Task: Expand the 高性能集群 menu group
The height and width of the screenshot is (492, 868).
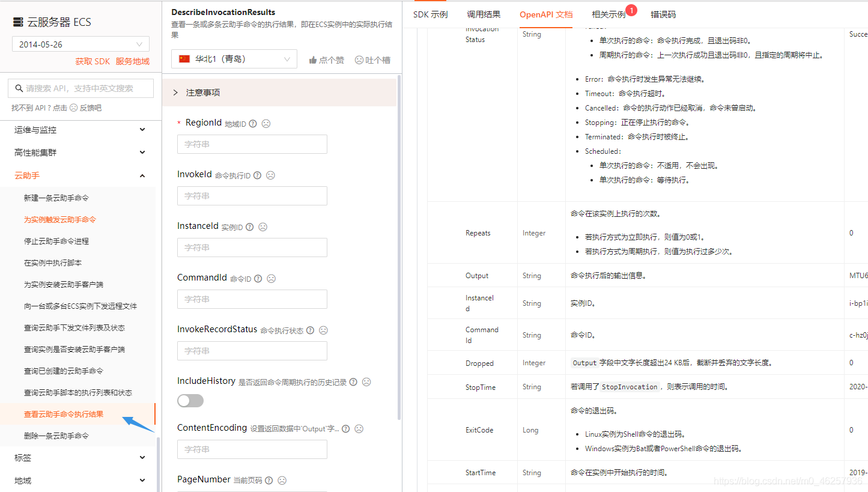Action: [x=80, y=153]
